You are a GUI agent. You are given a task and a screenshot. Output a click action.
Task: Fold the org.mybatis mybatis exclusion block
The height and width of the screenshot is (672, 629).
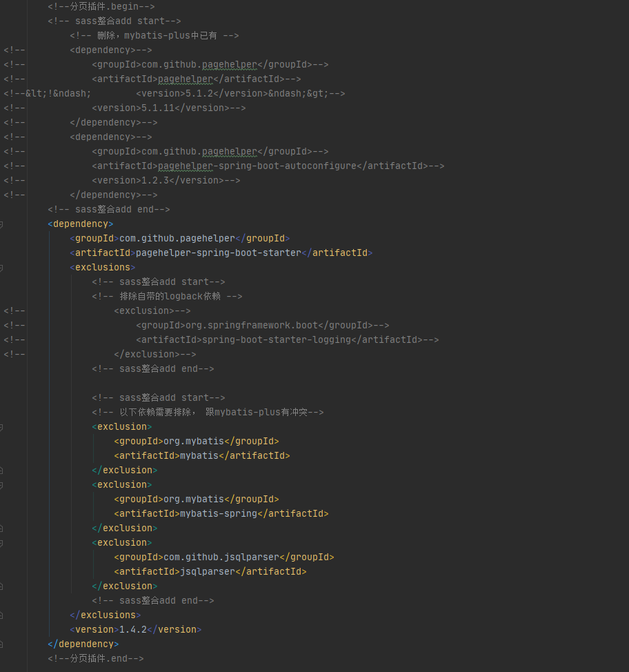pyautogui.click(x=1, y=427)
